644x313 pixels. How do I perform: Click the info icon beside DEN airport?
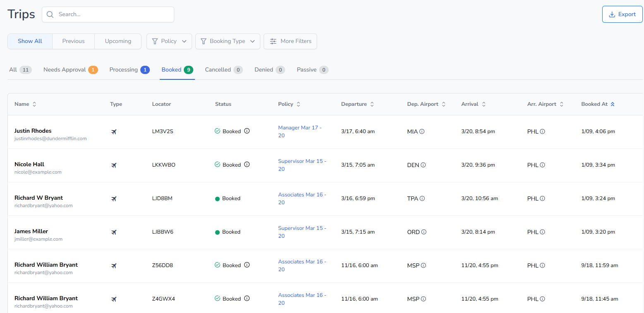coord(423,165)
